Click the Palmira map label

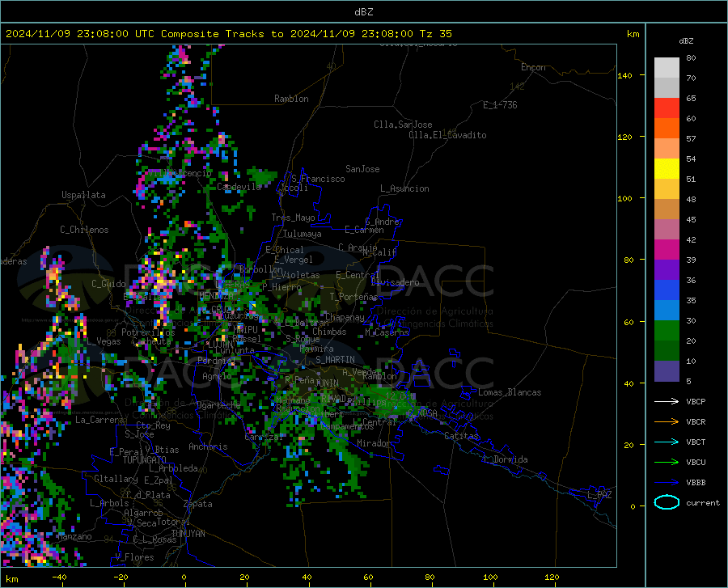pyautogui.click(x=317, y=349)
